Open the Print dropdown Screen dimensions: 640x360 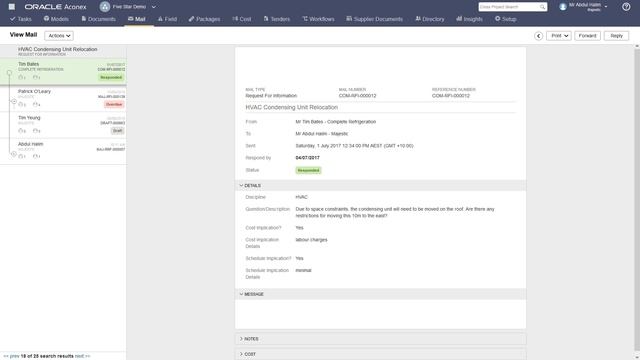click(559, 36)
